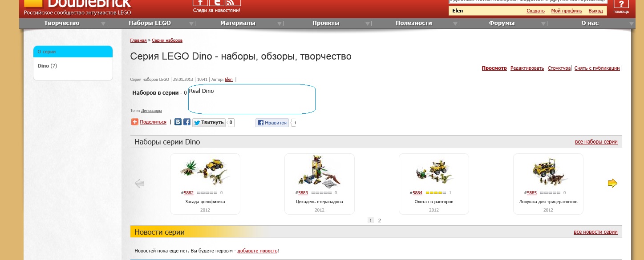Open set number 5883 link
Screen dimensions: 644x260
pos(303,193)
